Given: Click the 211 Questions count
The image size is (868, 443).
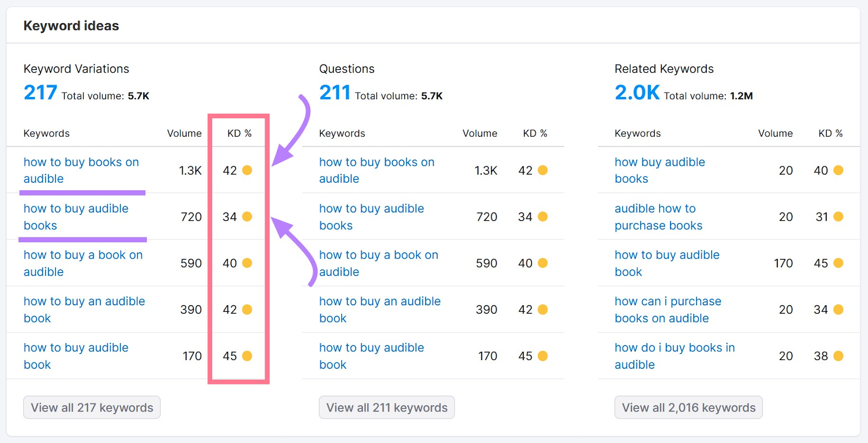Looking at the screenshot, I should pos(335,93).
